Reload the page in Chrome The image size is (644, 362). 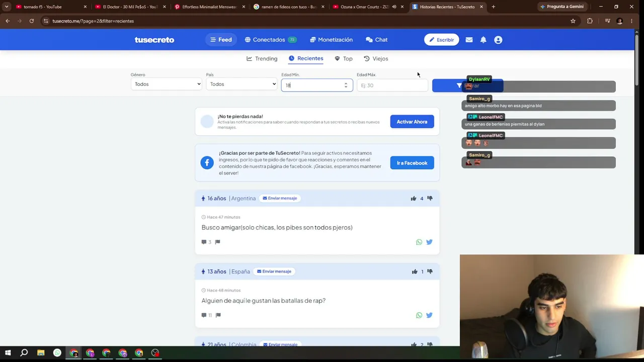click(x=31, y=21)
